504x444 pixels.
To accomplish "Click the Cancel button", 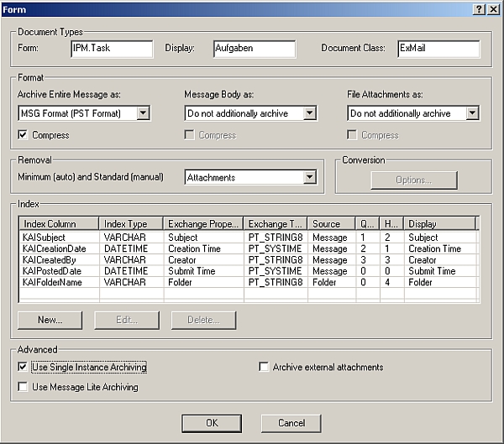I will (x=291, y=423).
